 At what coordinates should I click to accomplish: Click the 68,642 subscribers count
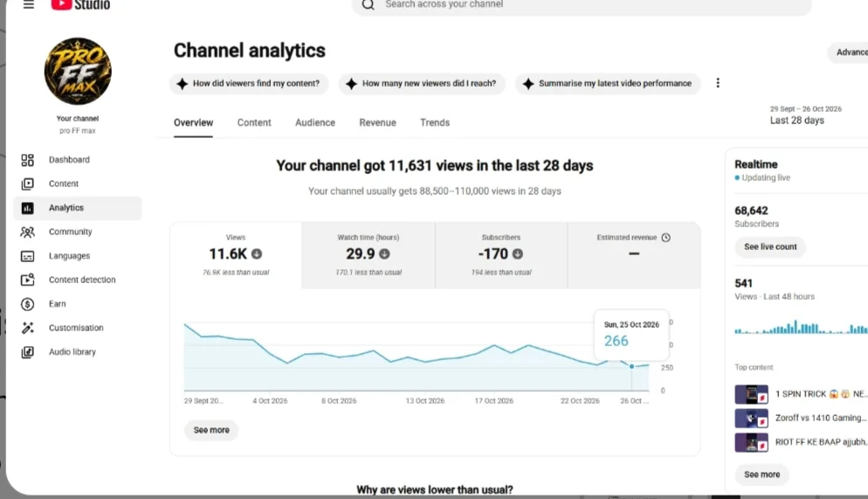(751, 211)
